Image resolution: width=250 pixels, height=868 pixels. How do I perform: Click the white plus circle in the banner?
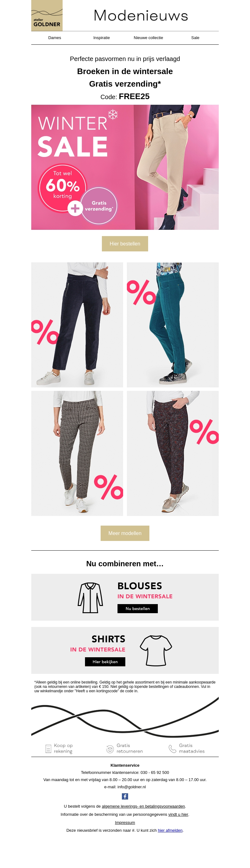tap(75, 208)
